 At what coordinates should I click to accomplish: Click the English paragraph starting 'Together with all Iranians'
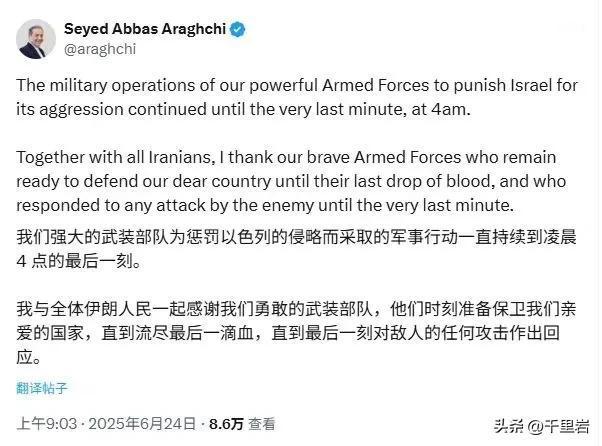coord(291,181)
